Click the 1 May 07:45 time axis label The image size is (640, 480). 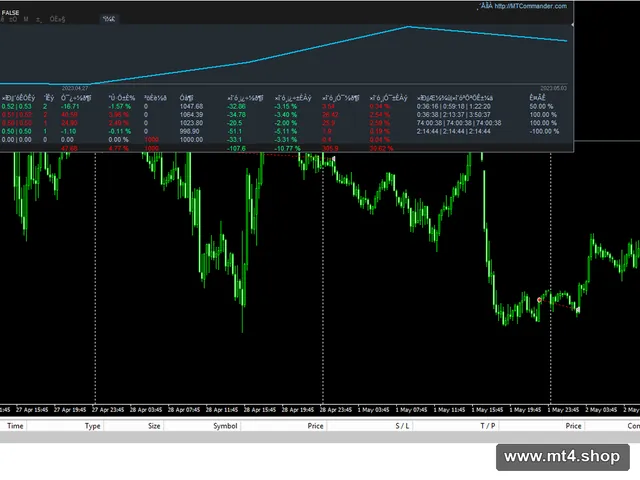pyautogui.click(x=411, y=409)
